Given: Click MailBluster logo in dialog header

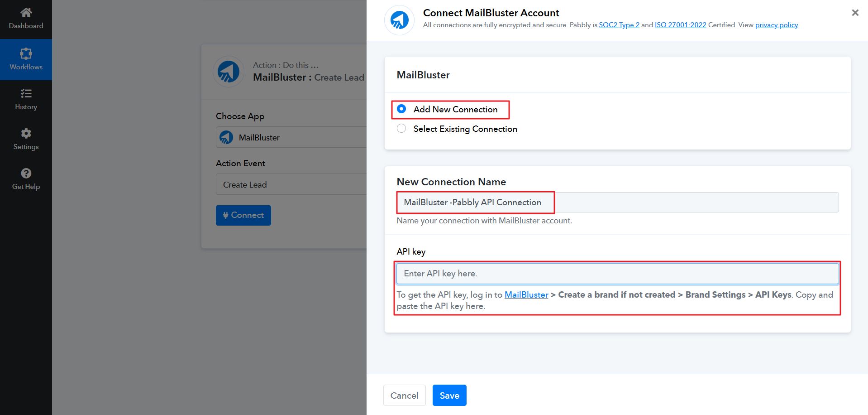Looking at the screenshot, I should [x=399, y=20].
